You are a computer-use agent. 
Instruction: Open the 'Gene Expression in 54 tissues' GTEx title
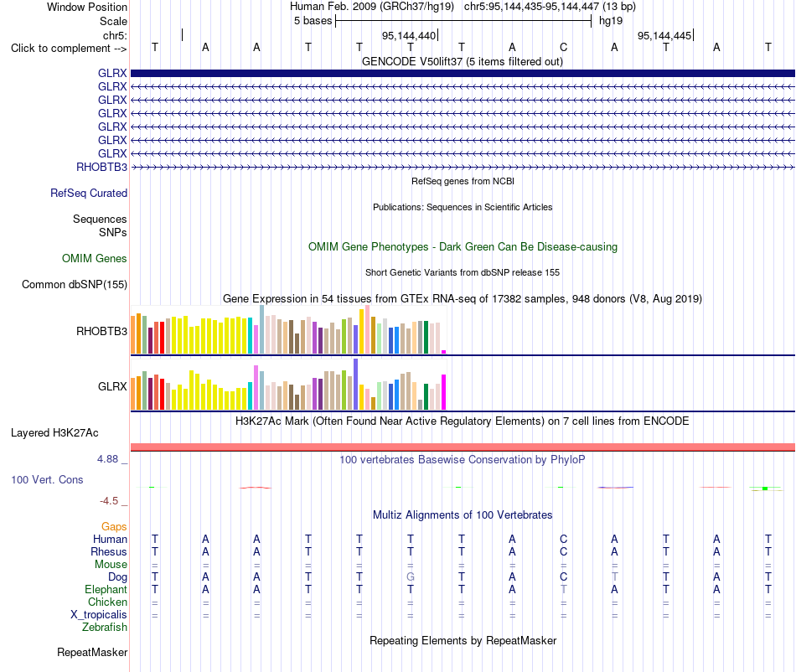463,298
